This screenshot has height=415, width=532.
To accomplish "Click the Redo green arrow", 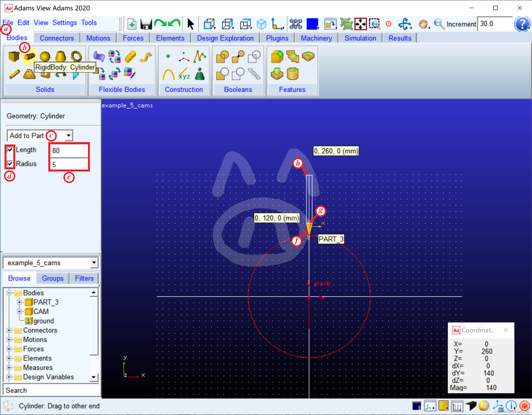I will point(160,23).
